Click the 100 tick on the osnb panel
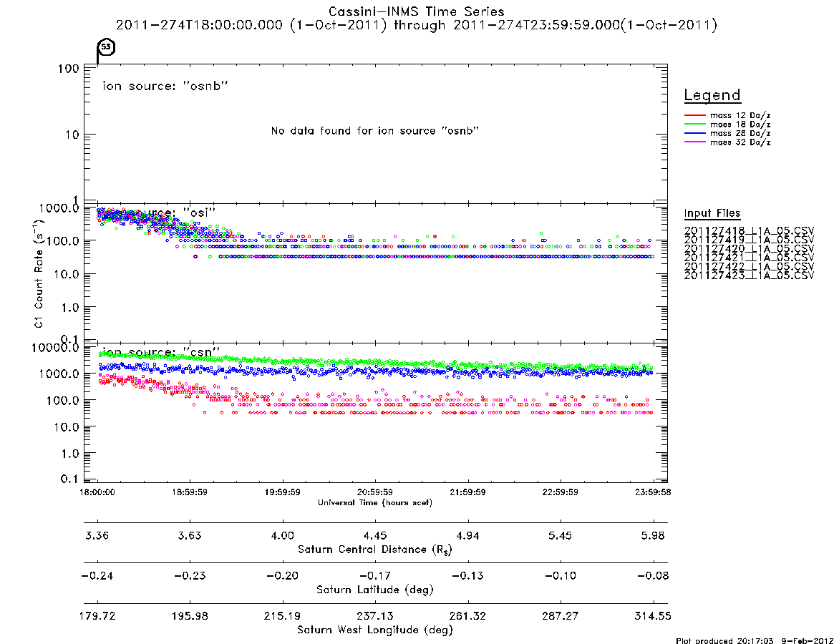Viewport: 834px width, 644px height. (68, 69)
